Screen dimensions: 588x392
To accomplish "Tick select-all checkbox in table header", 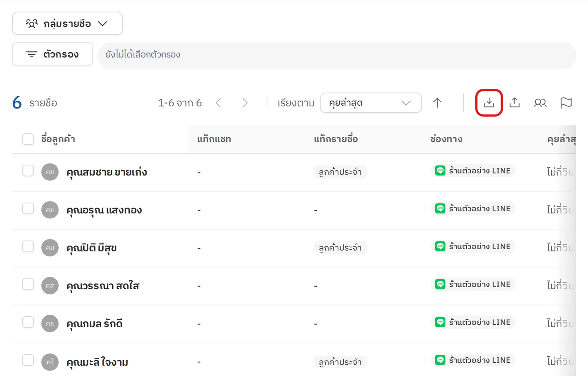I will tap(28, 139).
